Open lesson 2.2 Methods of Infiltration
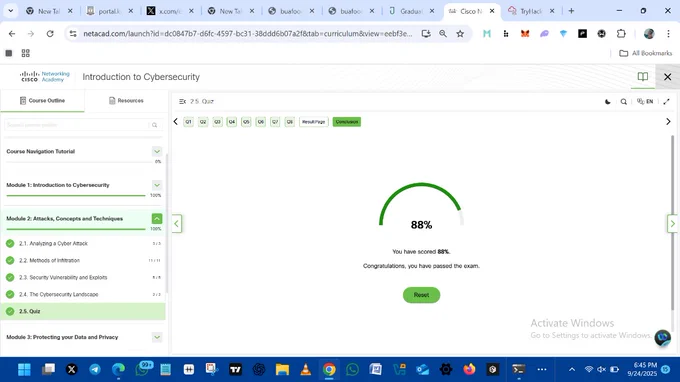The image size is (680, 382). [x=83, y=261]
